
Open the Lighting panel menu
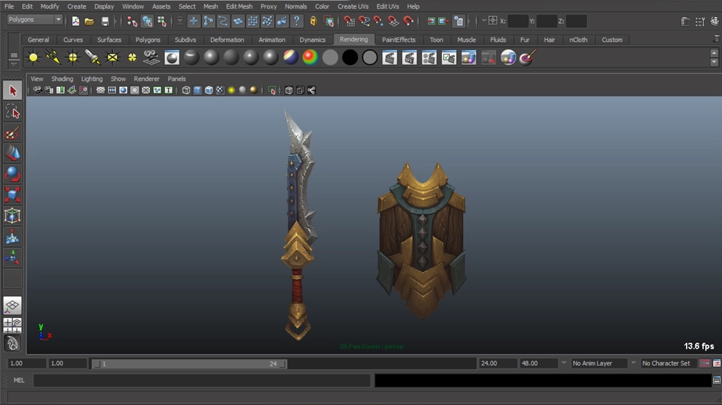(92, 79)
